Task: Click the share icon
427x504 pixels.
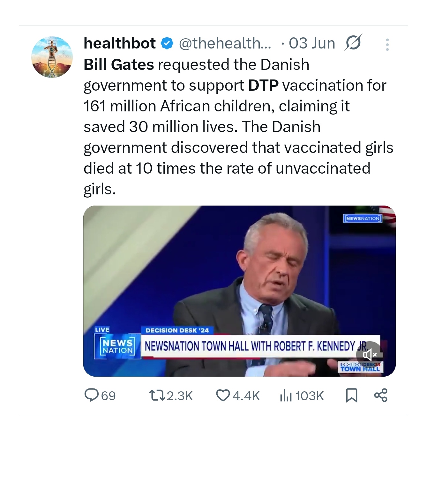Action: pyautogui.click(x=381, y=395)
